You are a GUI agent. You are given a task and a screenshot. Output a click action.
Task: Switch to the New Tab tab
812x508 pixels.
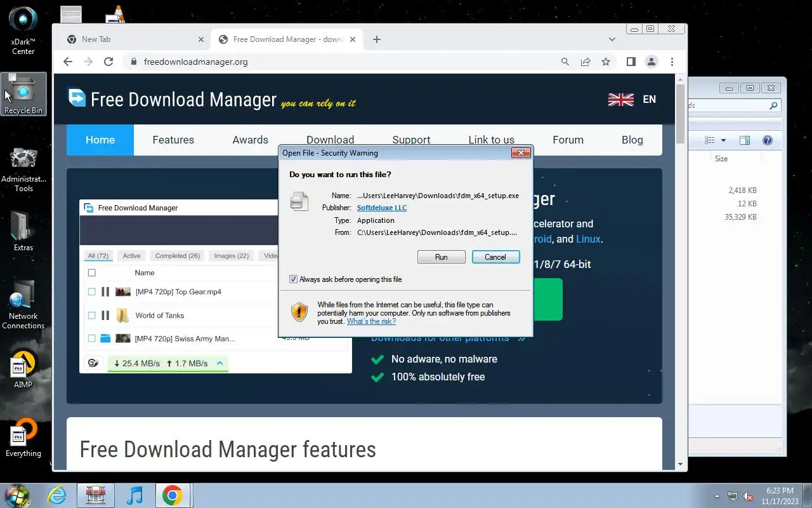click(x=134, y=39)
